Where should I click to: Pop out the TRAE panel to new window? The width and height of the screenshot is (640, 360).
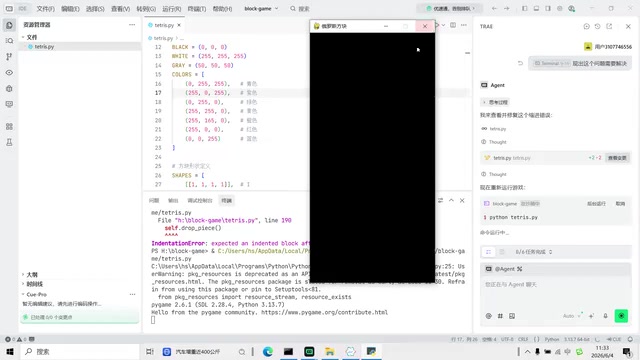point(609,27)
